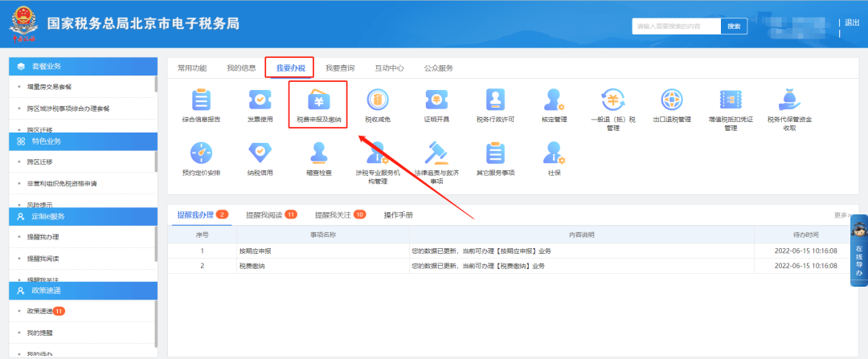Select the 纳税信用 icon
This screenshot has height=359, width=868.
260,153
